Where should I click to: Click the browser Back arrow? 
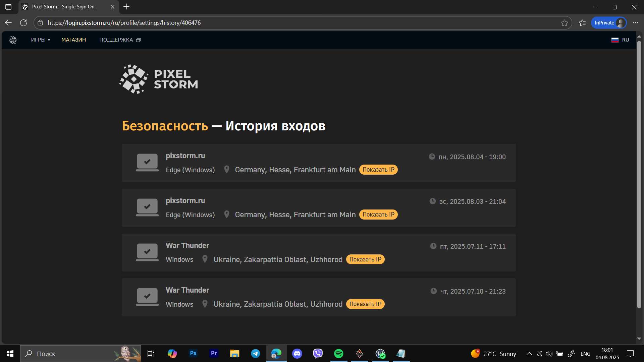pyautogui.click(x=8, y=23)
